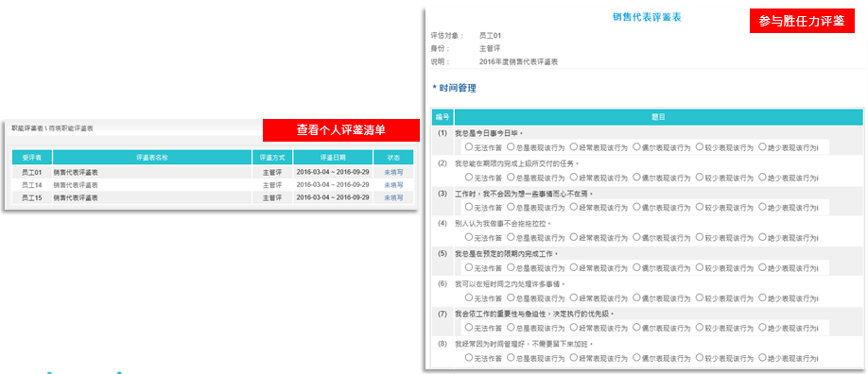Image resolution: width=868 pixels, height=374 pixels.
Task: Select 绝少表现该行为 for question (6)
Action: [762, 297]
